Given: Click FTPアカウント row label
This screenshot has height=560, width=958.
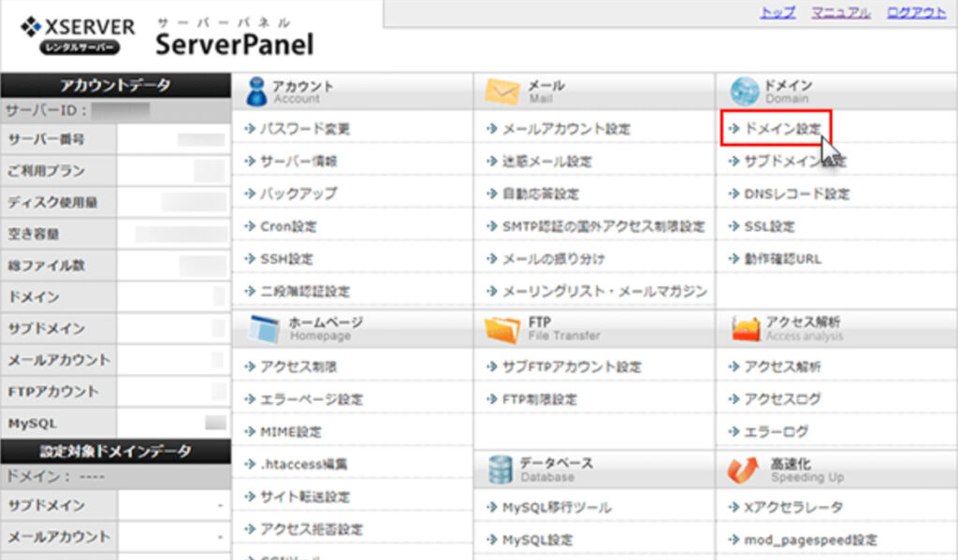Looking at the screenshot, I should [x=53, y=392].
